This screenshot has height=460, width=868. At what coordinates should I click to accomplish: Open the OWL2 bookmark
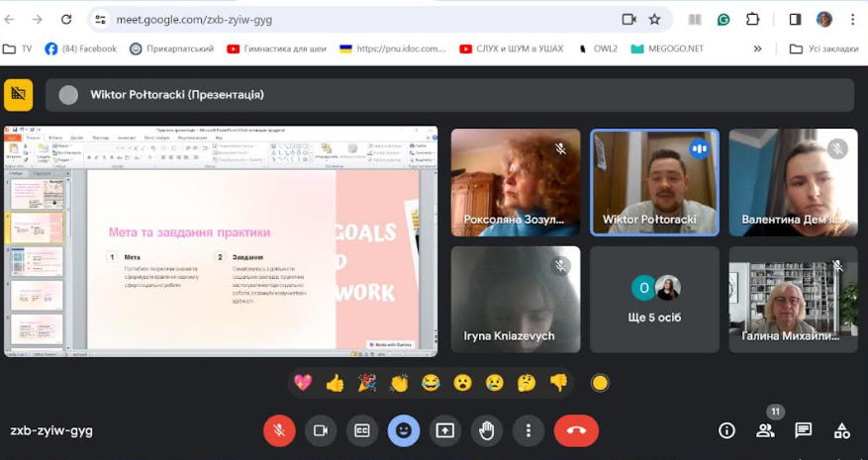click(x=597, y=48)
